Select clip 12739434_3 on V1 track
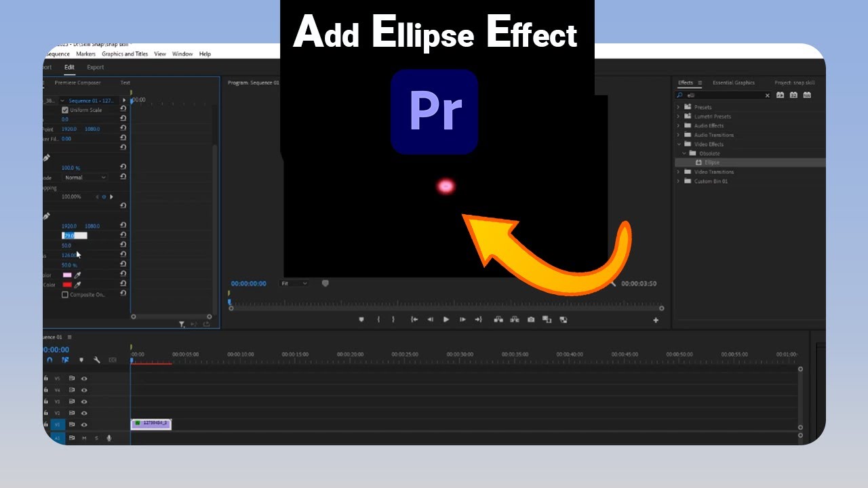This screenshot has width=868, height=488. tap(151, 424)
